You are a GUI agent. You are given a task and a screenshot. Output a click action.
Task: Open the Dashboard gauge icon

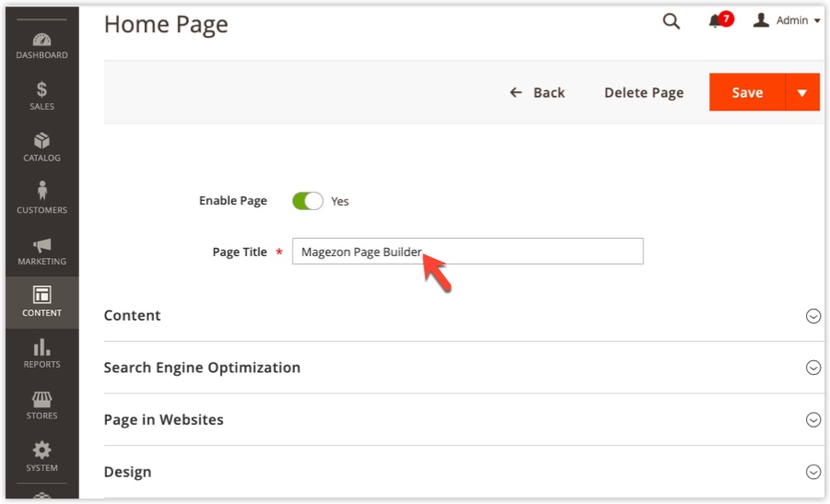41,40
